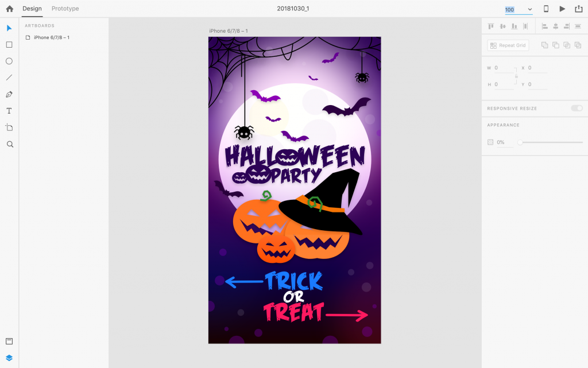
Task: Select the Pen tool
Action: tap(9, 94)
